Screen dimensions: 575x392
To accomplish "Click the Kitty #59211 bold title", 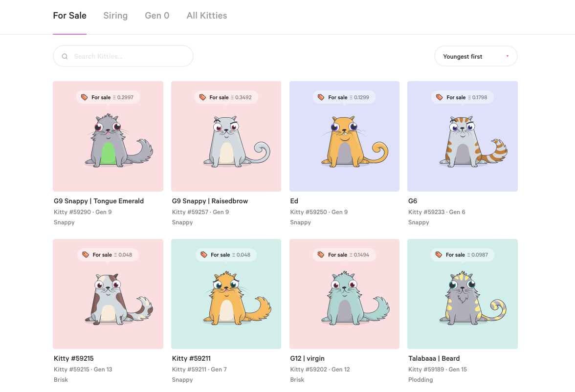I will 192,358.
